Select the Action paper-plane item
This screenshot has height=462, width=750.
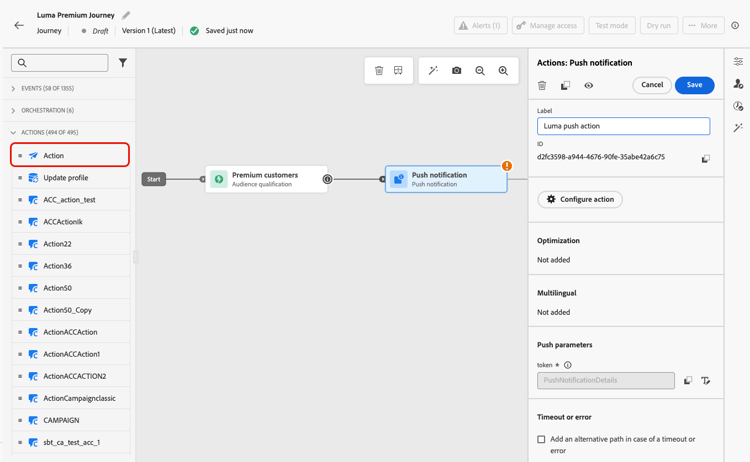point(70,155)
